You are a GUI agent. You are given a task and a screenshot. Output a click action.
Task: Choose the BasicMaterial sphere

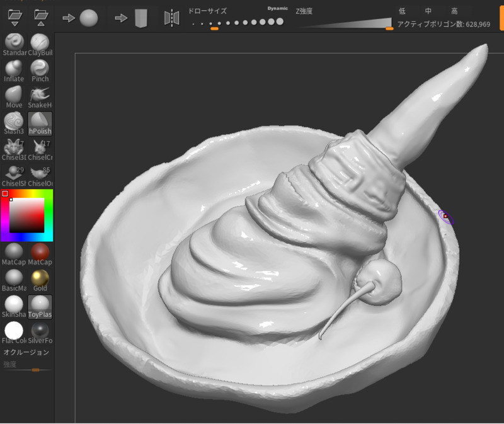pos(14,280)
